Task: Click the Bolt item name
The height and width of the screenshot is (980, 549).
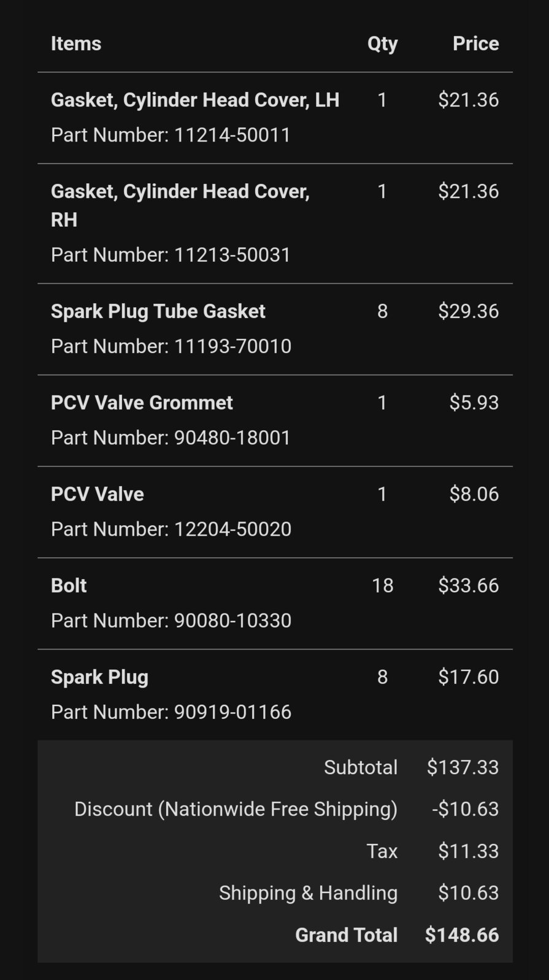Action: [x=69, y=585]
